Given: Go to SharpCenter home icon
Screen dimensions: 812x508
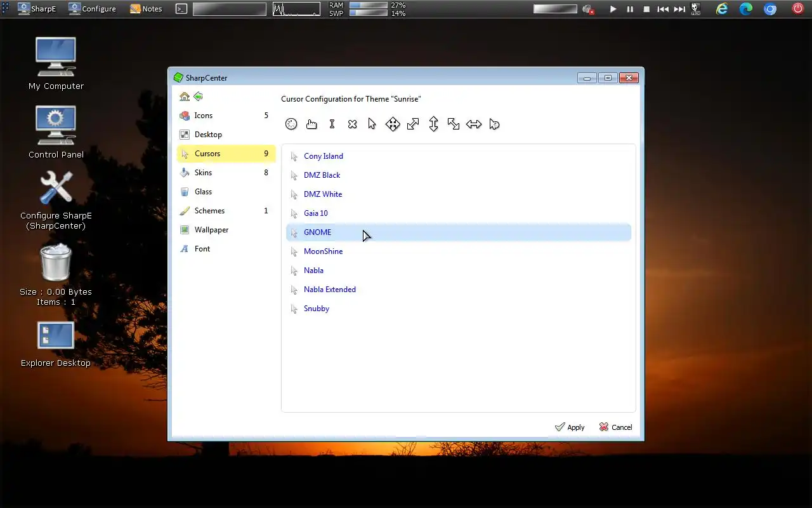Looking at the screenshot, I should pyautogui.click(x=185, y=97).
